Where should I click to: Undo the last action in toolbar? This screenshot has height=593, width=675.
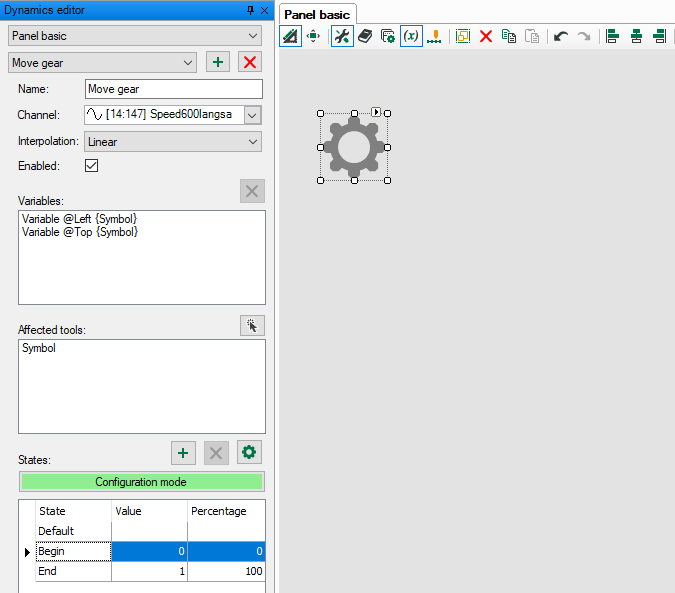click(560, 36)
